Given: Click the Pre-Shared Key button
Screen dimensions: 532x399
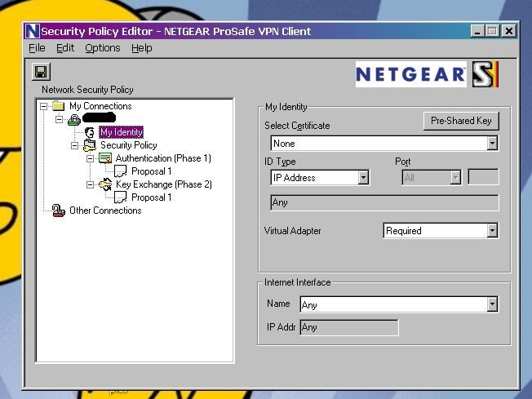Looking at the screenshot, I should click(x=461, y=121).
